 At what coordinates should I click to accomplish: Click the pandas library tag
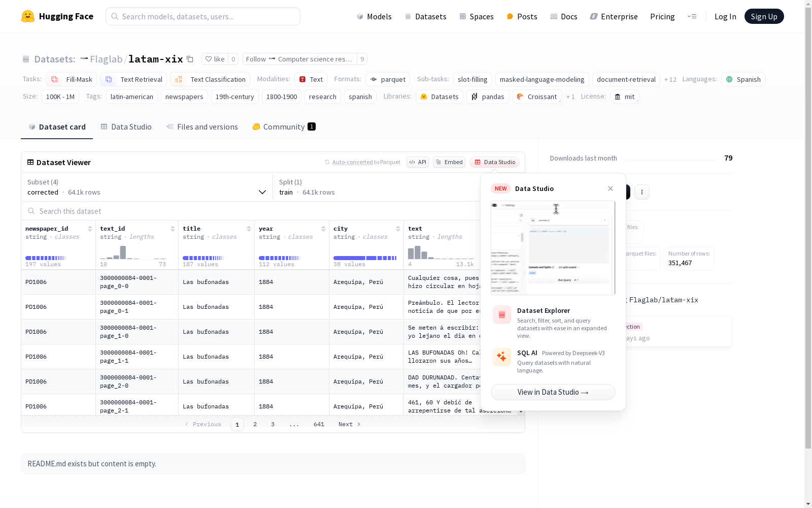point(488,97)
